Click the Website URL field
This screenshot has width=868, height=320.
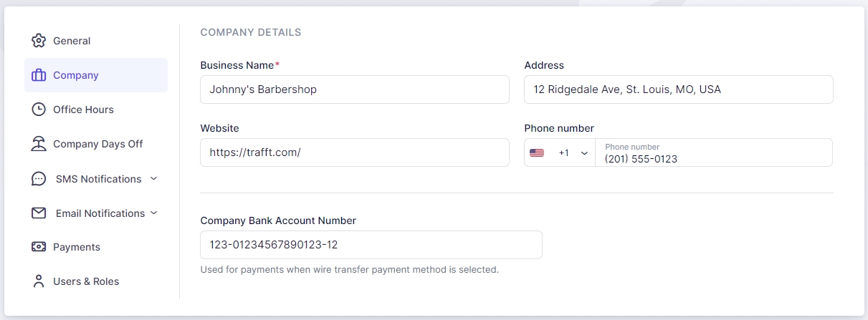[354, 152]
